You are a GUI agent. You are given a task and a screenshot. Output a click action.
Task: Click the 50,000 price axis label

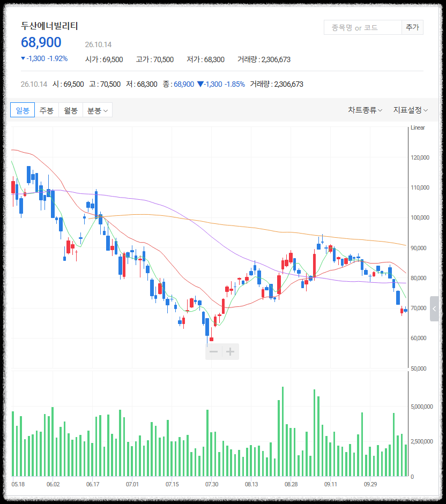coord(419,368)
